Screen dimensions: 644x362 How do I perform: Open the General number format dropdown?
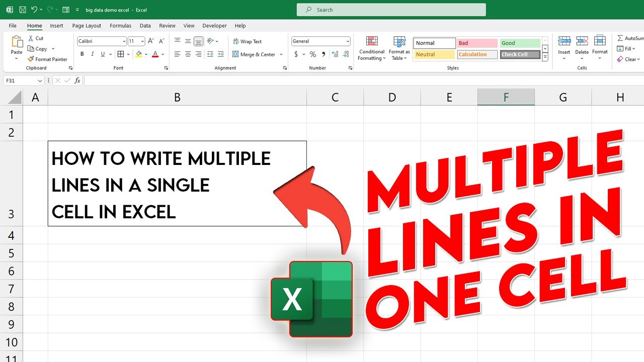click(x=348, y=41)
